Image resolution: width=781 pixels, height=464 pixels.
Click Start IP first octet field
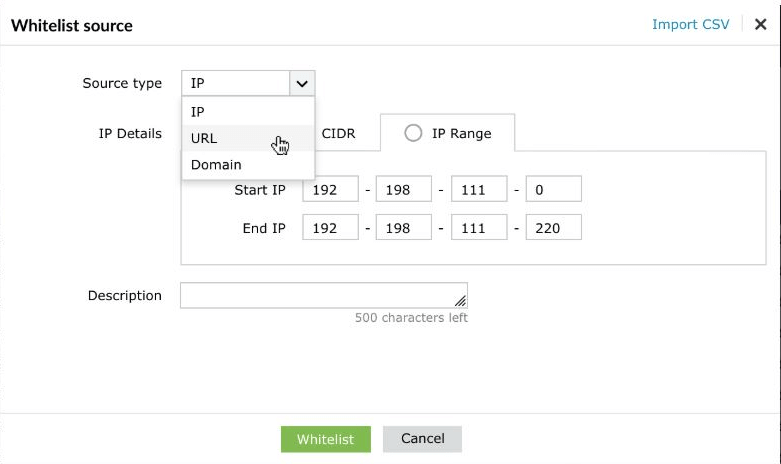(330, 189)
